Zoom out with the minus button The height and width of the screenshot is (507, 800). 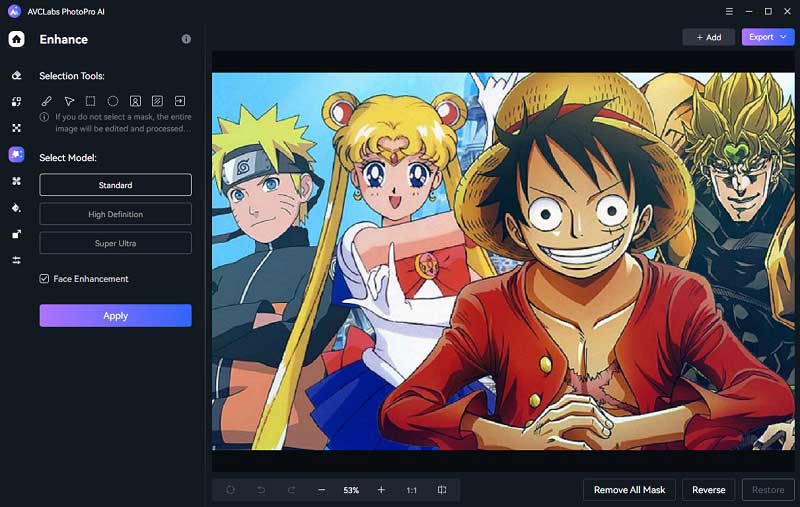(x=321, y=490)
